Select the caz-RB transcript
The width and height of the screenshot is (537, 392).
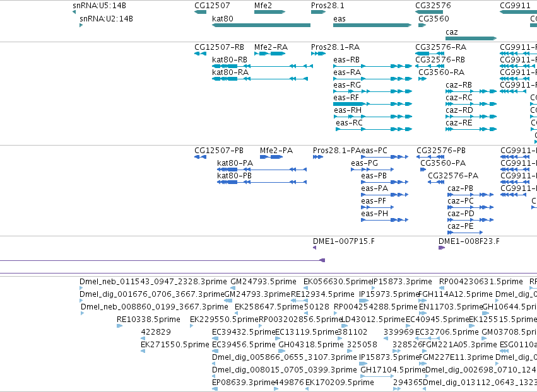click(471, 91)
